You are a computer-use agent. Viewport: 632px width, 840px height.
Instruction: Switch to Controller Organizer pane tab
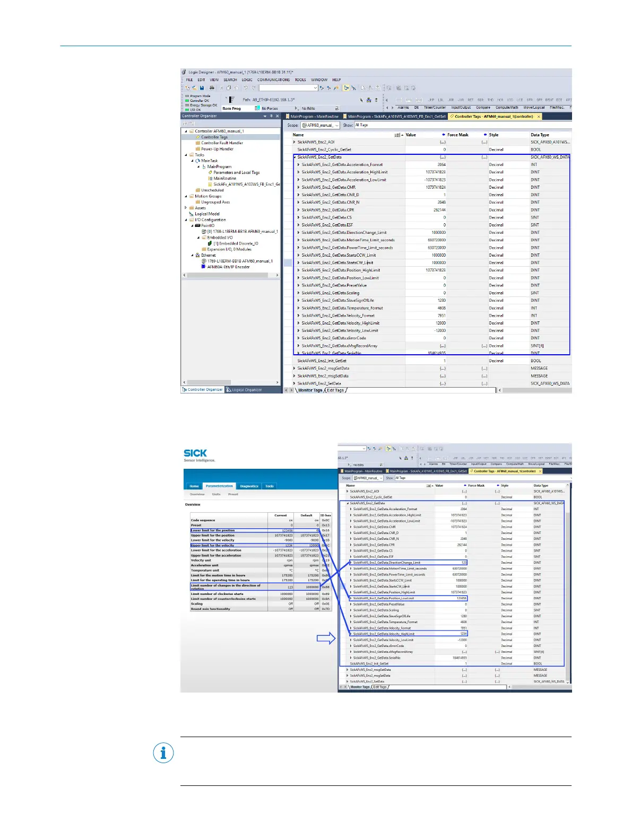tap(203, 390)
